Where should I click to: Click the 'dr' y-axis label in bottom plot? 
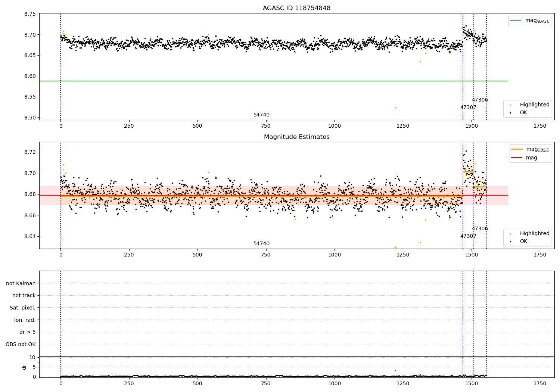click(x=24, y=367)
